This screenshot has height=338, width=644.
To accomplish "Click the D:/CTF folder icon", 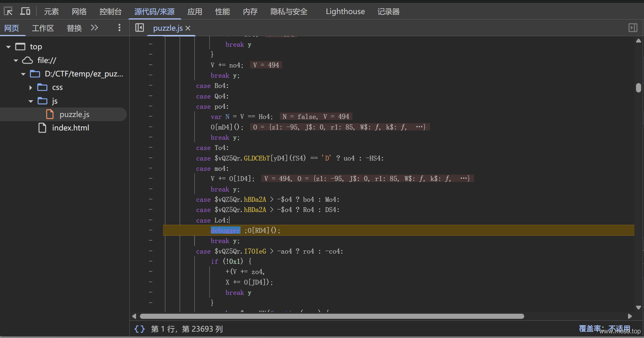I will 35,74.
